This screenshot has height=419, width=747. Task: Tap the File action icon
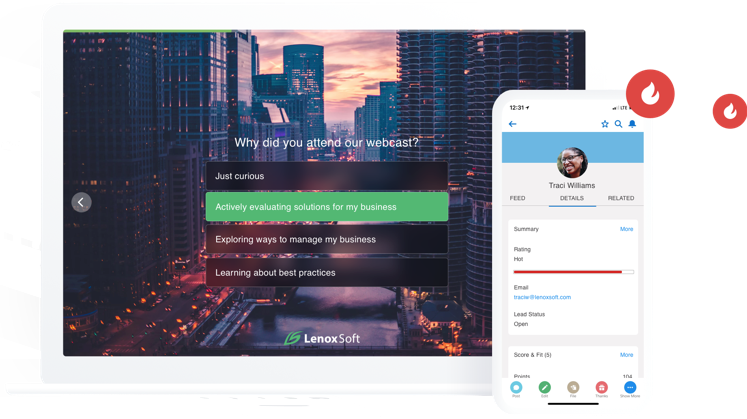point(573,387)
